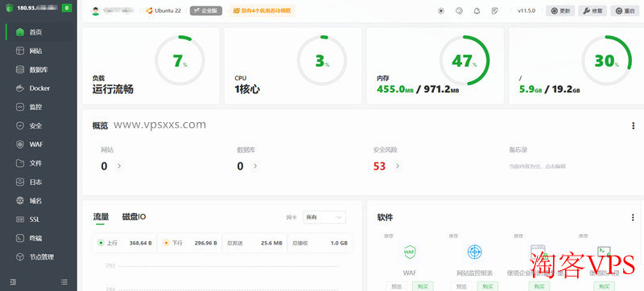Click 购买 under 网站监控报表
The width and height of the screenshot is (644, 291).
[x=488, y=286]
